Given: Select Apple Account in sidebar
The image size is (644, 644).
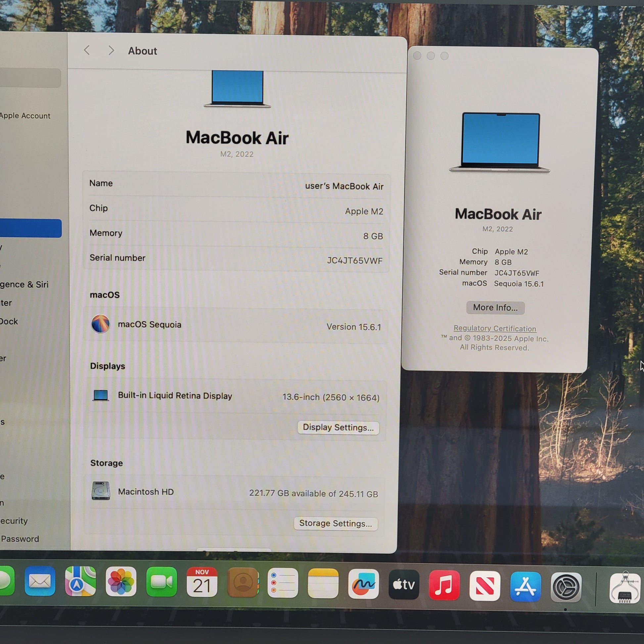Looking at the screenshot, I should pyautogui.click(x=25, y=116).
